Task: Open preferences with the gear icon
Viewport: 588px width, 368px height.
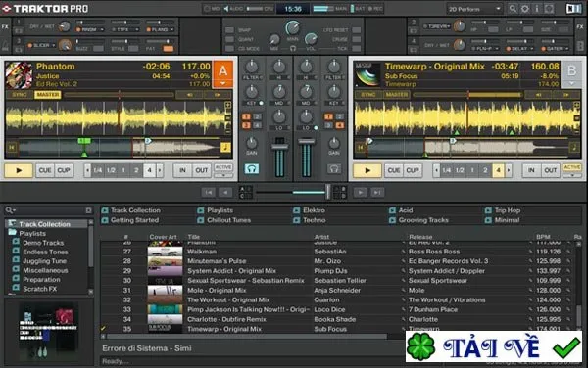Action: tap(525, 8)
